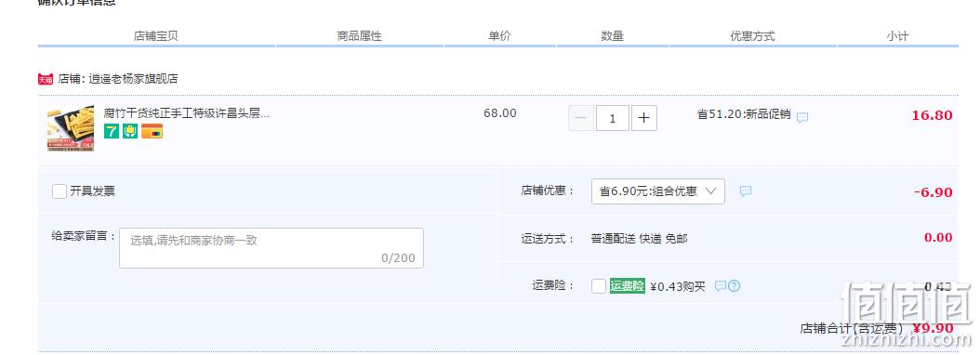Viewport: 980px width, 355px height.
Task: Open the product thumbnail image
Action: point(70,128)
